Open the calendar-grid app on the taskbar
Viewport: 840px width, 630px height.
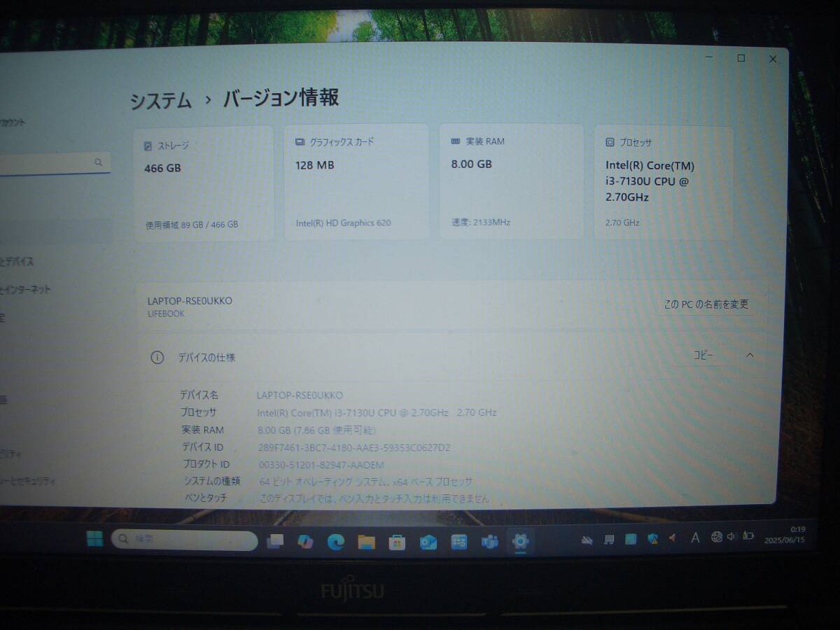pyautogui.click(x=458, y=542)
